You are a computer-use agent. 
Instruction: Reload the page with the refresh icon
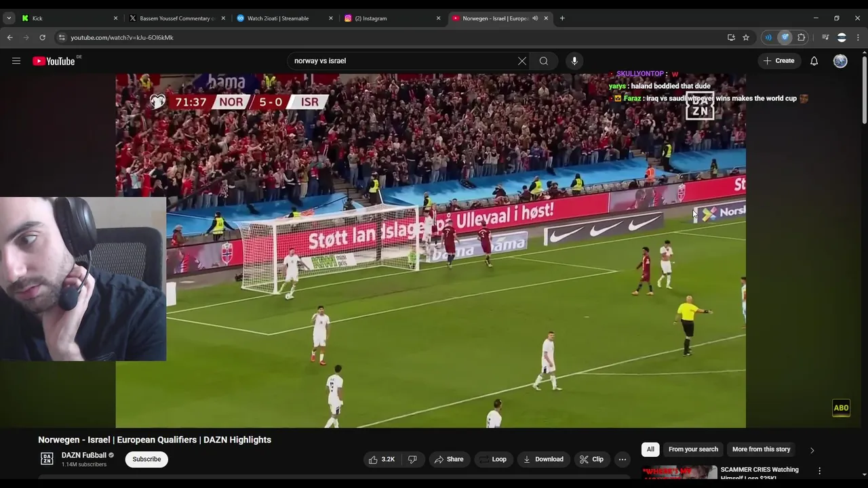42,37
